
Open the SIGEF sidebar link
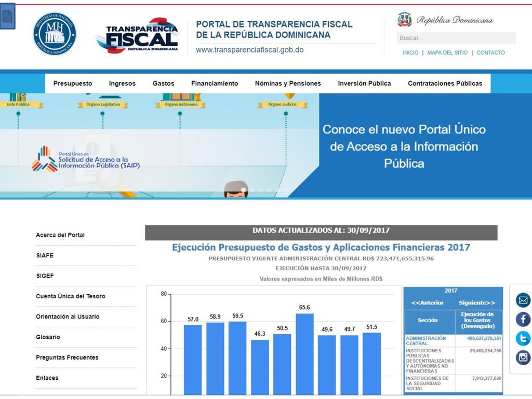coord(45,275)
